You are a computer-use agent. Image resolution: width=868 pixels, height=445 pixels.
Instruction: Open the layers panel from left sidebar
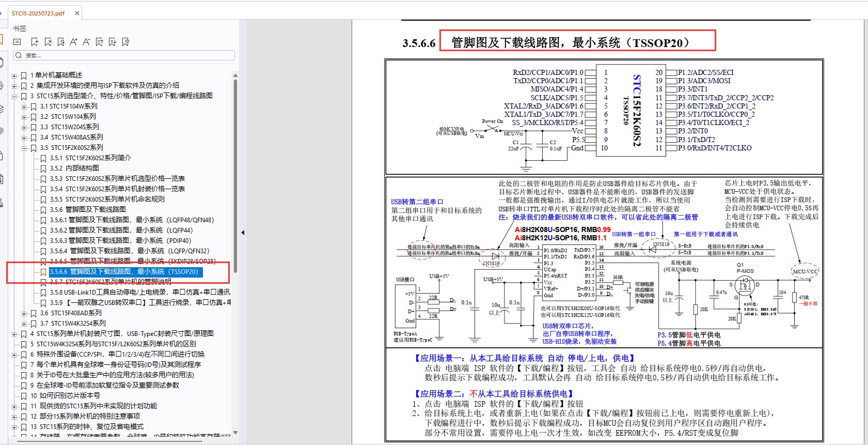[x=2, y=109]
